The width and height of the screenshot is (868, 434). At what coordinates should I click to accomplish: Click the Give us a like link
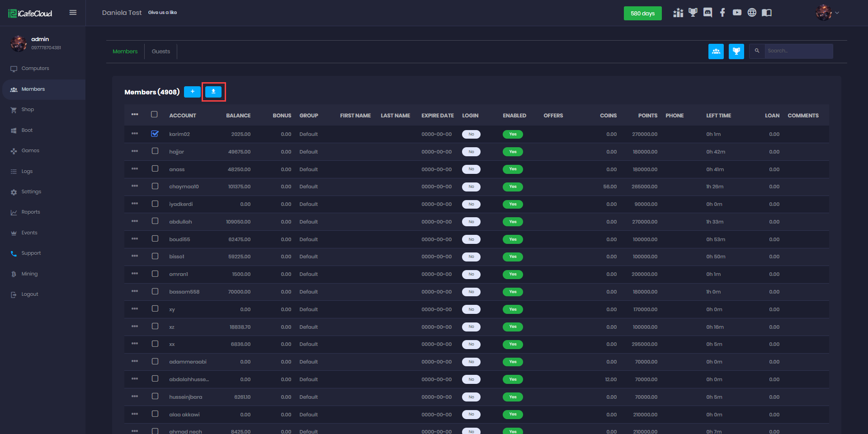coord(162,13)
